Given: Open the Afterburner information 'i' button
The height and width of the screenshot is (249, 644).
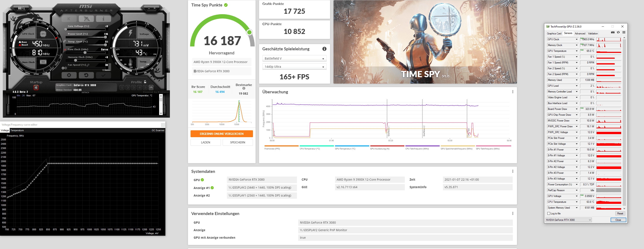Looking at the screenshot, I should [x=104, y=18].
